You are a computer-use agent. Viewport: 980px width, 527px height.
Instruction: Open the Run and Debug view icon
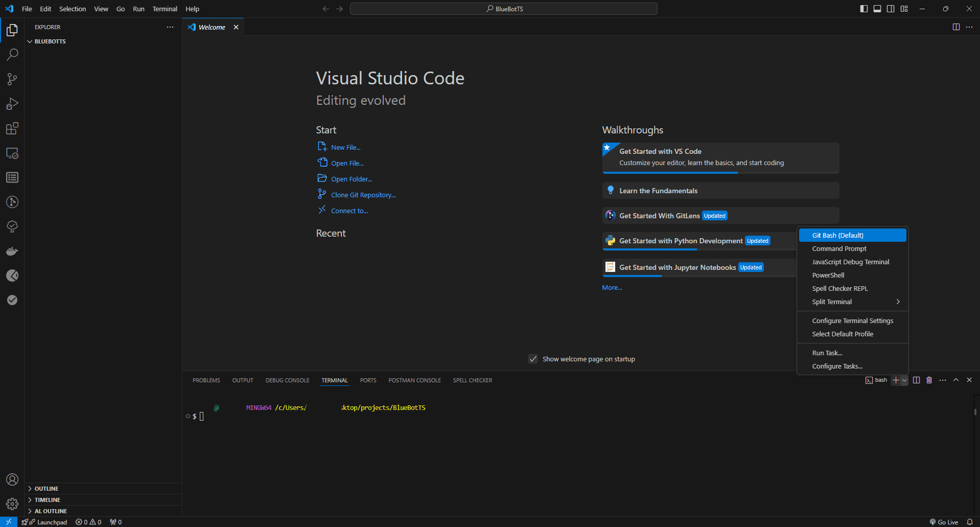12,104
